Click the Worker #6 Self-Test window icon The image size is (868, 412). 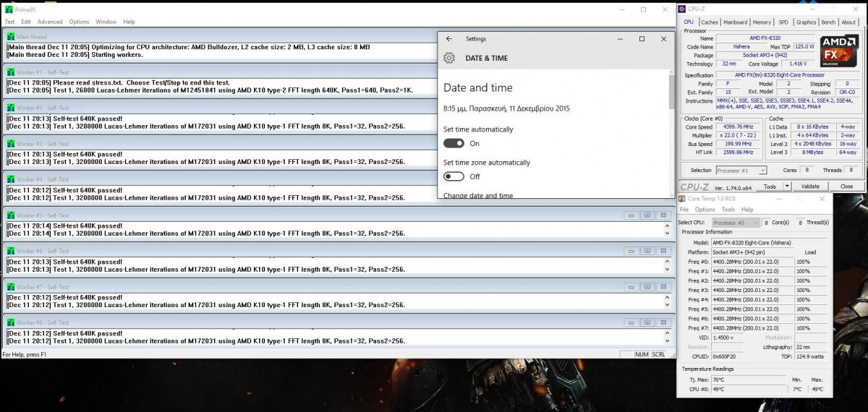[11, 251]
